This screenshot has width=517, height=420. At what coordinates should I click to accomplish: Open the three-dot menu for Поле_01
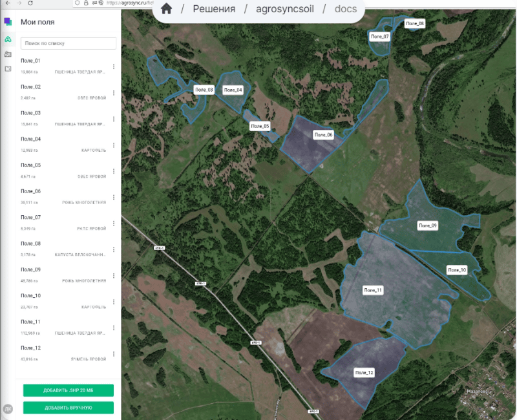click(x=114, y=67)
